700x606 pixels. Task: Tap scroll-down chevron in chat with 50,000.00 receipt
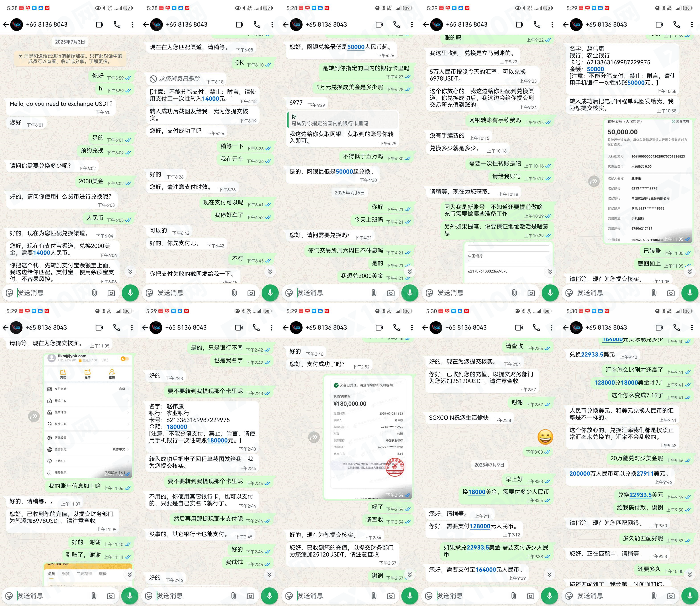(690, 272)
